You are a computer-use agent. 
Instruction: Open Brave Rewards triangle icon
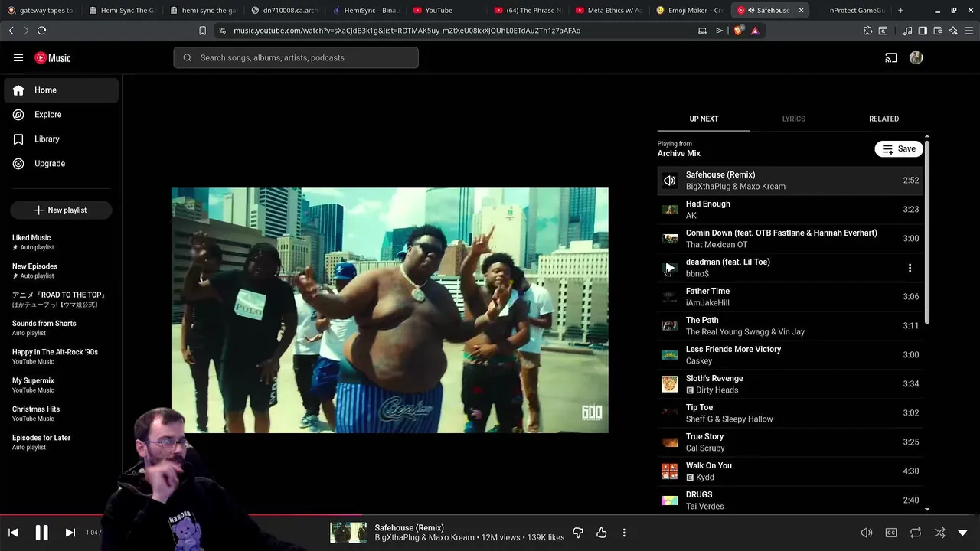[x=755, y=31]
